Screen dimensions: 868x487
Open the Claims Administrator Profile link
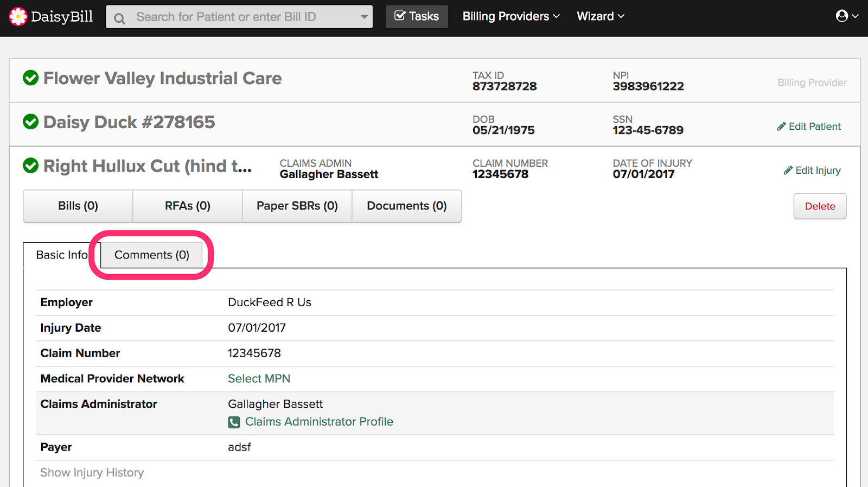coord(319,422)
